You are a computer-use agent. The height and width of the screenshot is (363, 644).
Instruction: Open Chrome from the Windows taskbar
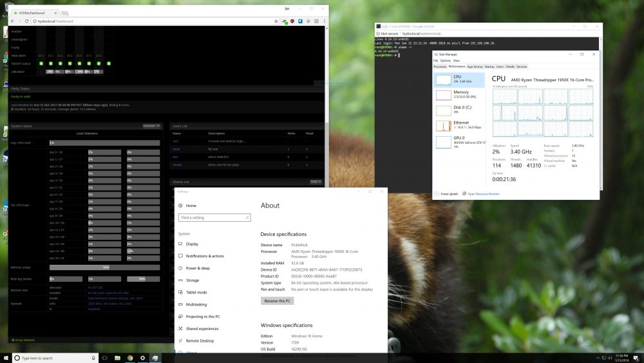(x=130, y=358)
